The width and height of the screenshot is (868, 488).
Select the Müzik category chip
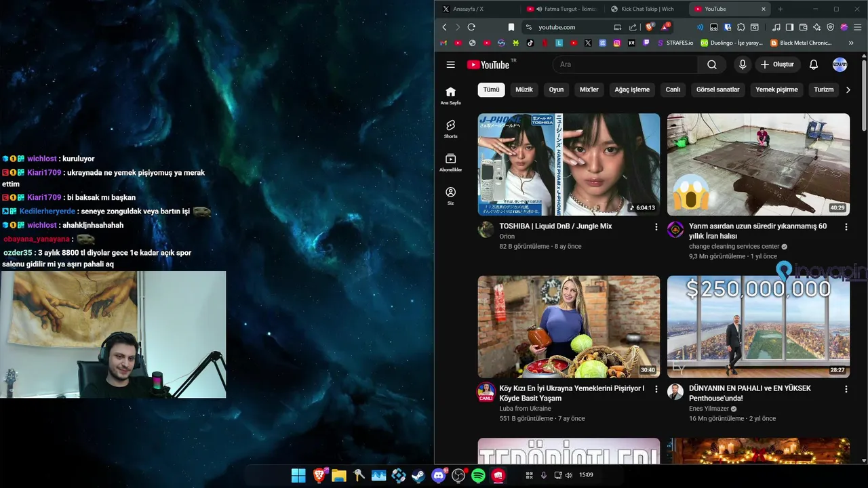click(524, 89)
